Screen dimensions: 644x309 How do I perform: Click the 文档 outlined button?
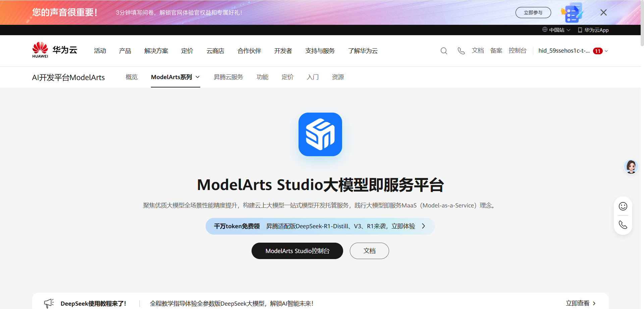pyautogui.click(x=369, y=251)
